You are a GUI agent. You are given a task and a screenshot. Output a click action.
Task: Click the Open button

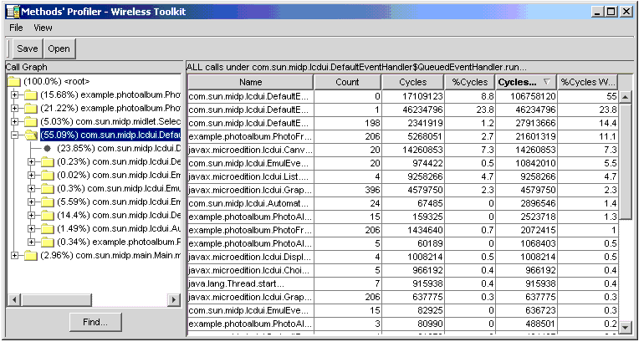59,48
